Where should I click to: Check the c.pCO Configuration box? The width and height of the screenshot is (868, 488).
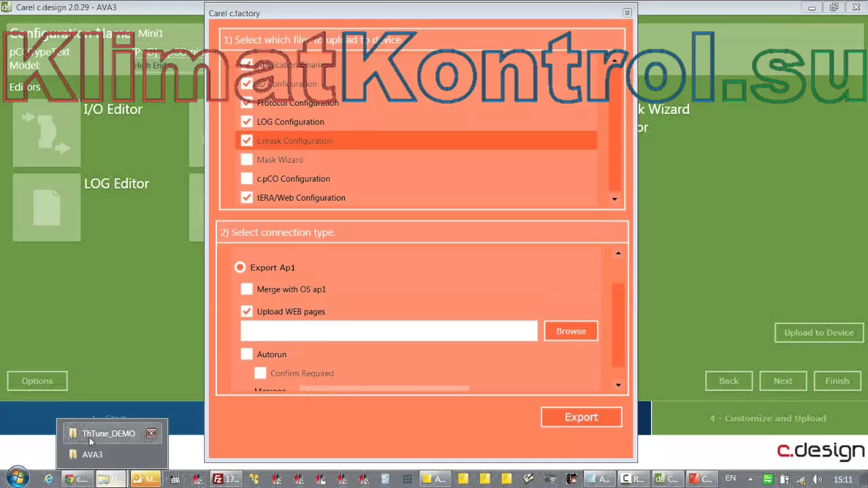click(x=247, y=179)
